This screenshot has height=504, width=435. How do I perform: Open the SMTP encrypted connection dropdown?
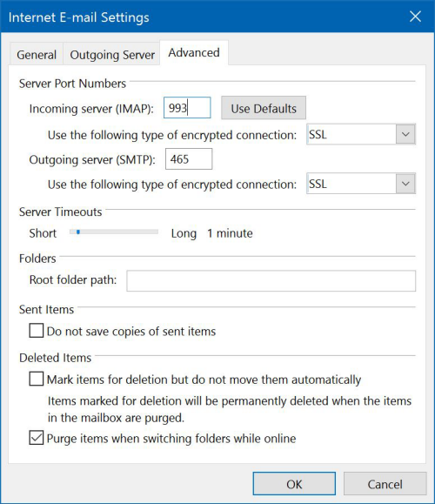pos(361,184)
